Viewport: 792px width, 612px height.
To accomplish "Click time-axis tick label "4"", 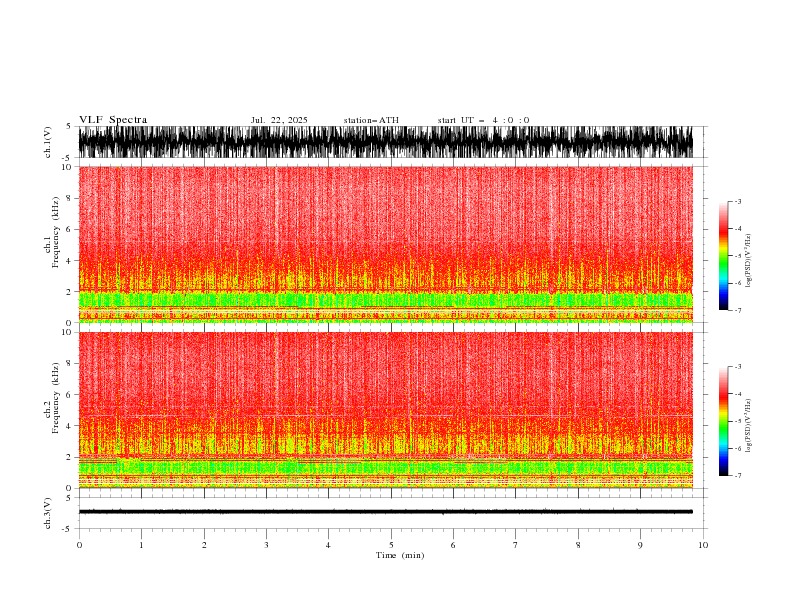I will [328, 545].
